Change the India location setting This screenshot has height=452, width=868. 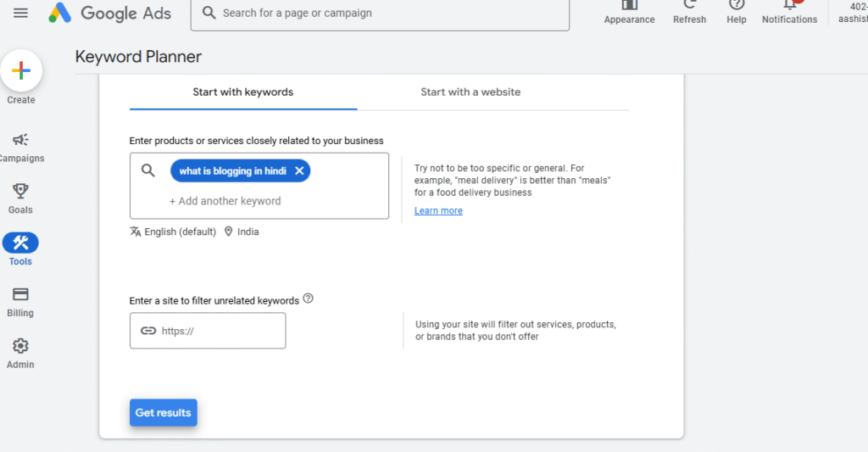242,232
